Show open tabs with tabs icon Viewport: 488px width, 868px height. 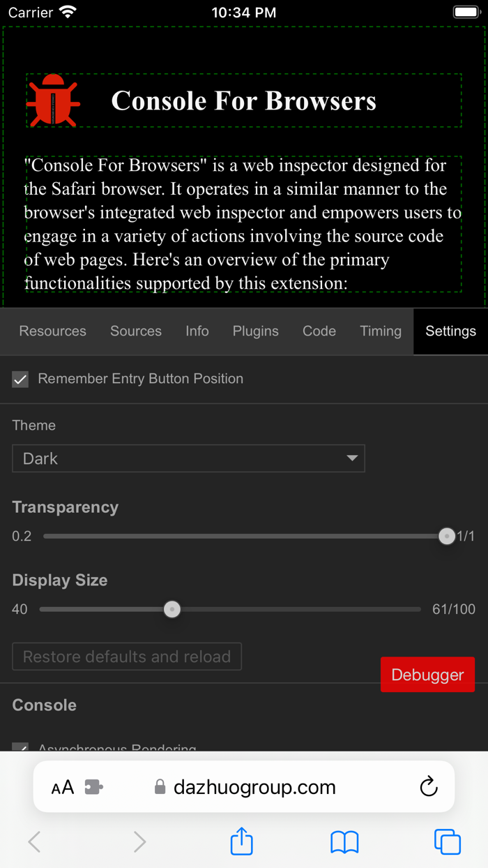pos(447,841)
